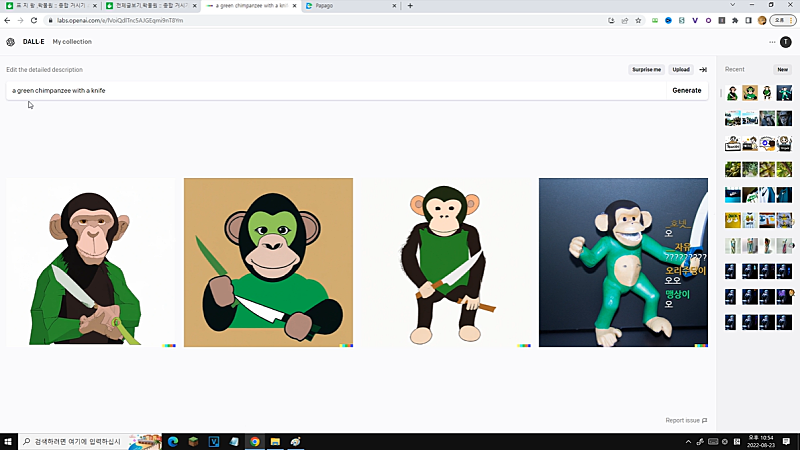Open the green toy chimpanzee image
Image resolution: width=800 pixels, height=450 pixels.
(623, 262)
